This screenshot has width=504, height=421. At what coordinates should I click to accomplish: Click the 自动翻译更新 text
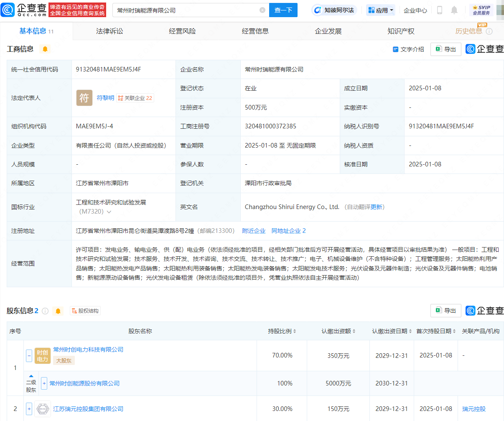[365, 207]
